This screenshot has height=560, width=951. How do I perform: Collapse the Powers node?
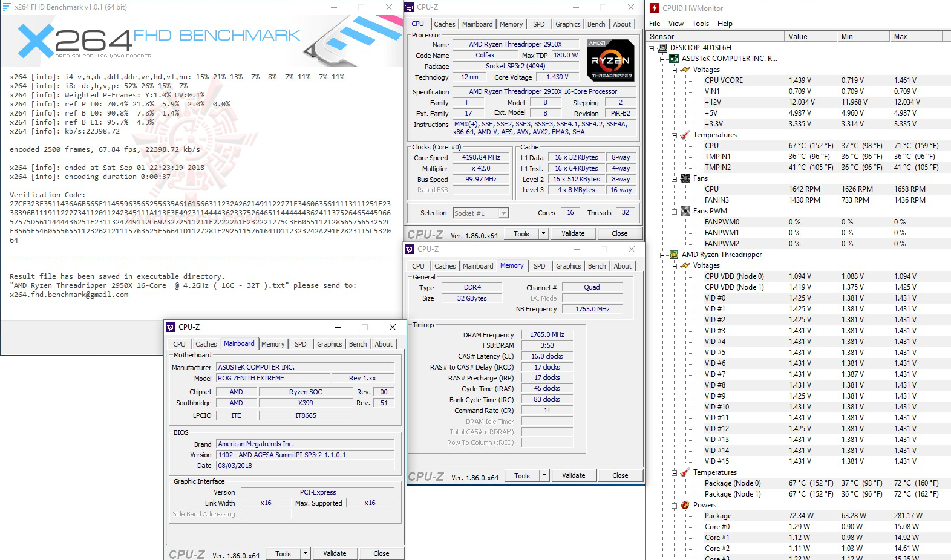(675, 506)
